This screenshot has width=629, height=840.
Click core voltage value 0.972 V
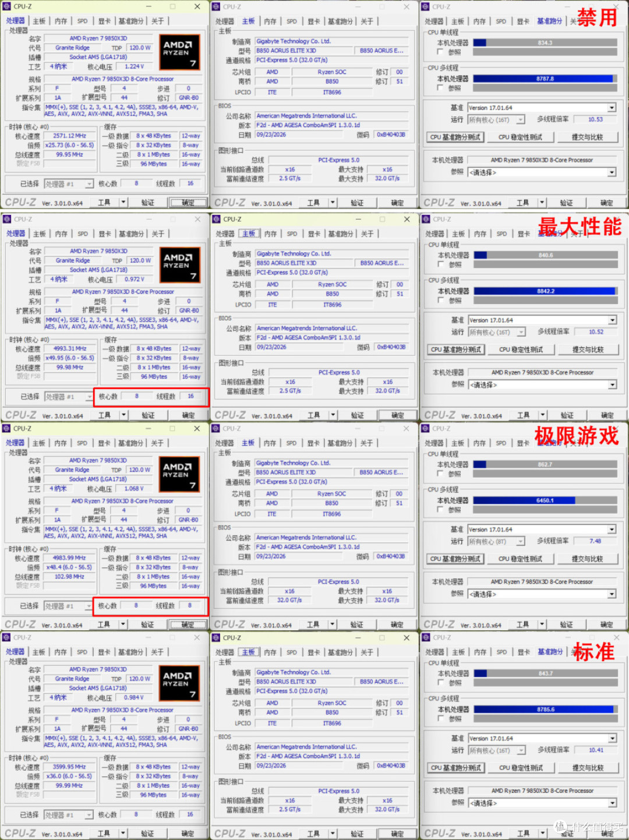pyautogui.click(x=134, y=280)
